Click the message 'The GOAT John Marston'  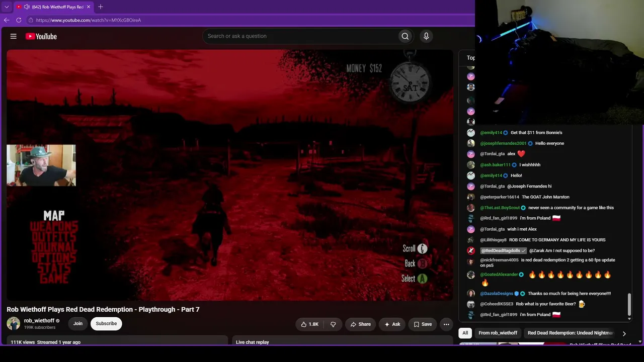(x=545, y=197)
